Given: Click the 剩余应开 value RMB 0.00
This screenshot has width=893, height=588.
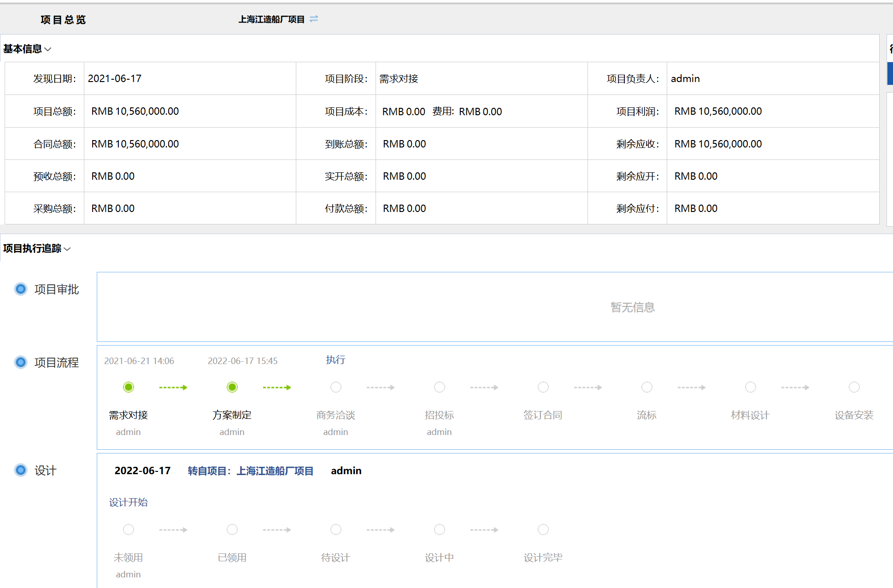Looking at the screenshot, I should tap(696, 176).
